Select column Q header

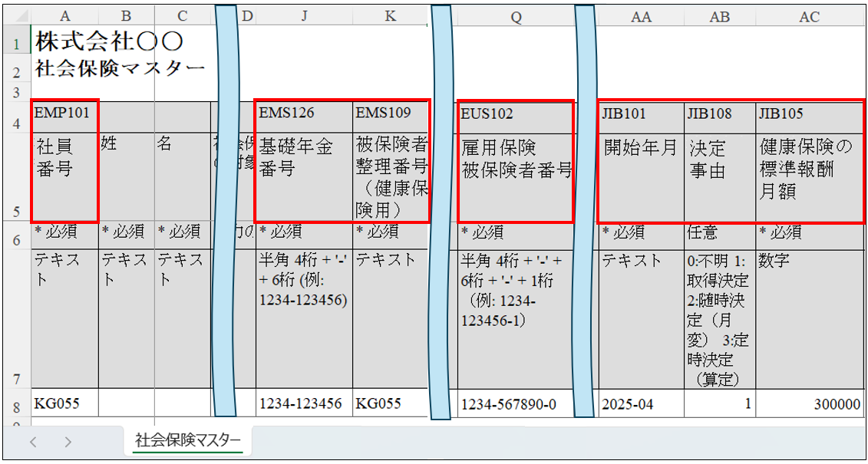coord(515,17)
